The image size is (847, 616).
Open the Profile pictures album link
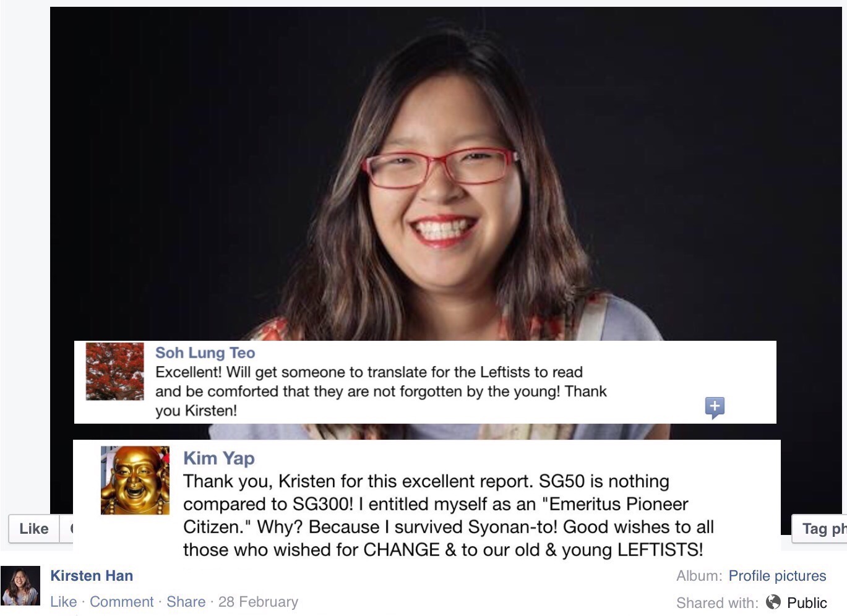777,576
